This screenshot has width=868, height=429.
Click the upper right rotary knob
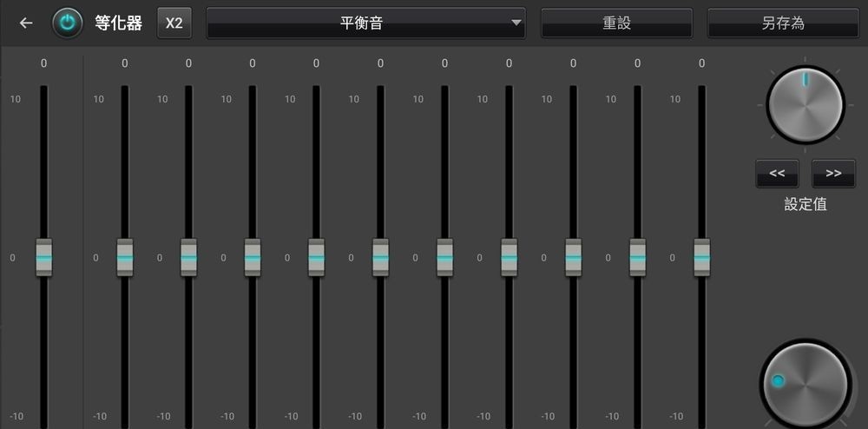(805, 105)
